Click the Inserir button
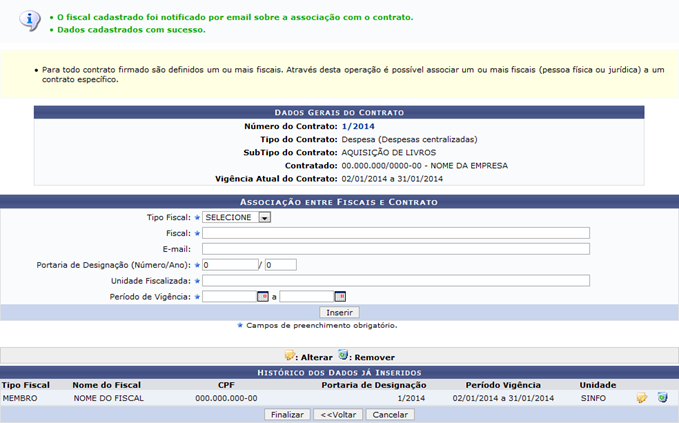 click(x=340, y=313)
